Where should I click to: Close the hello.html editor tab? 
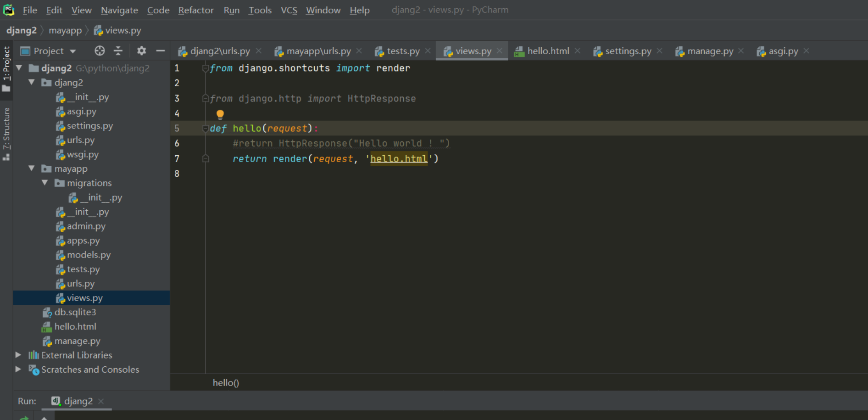pyautogui.click(x=578, y=51)
